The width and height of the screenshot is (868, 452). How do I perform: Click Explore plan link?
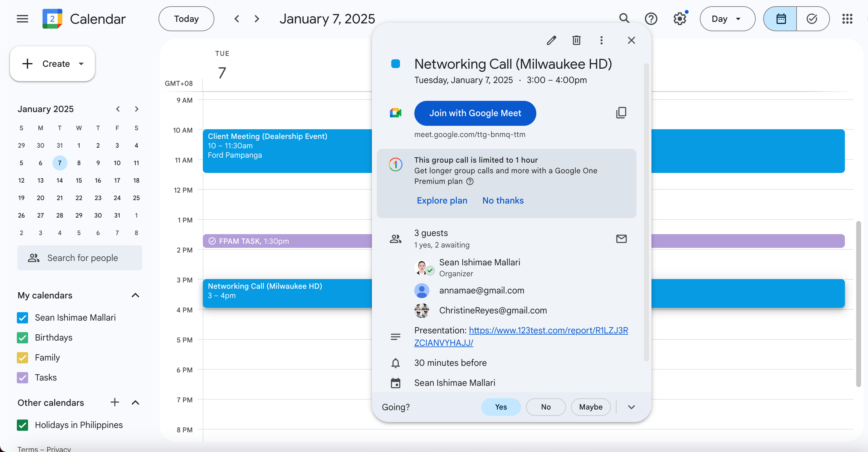click(442, 200)
